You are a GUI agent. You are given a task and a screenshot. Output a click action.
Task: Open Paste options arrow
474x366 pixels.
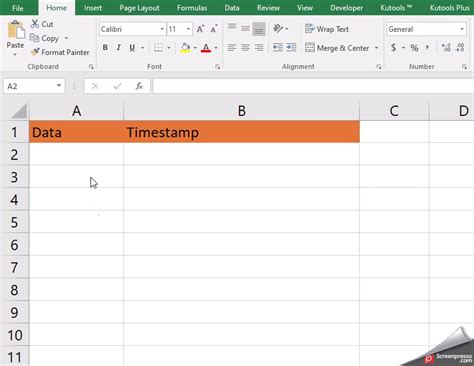pyautogui.click(x=15, y=54)
